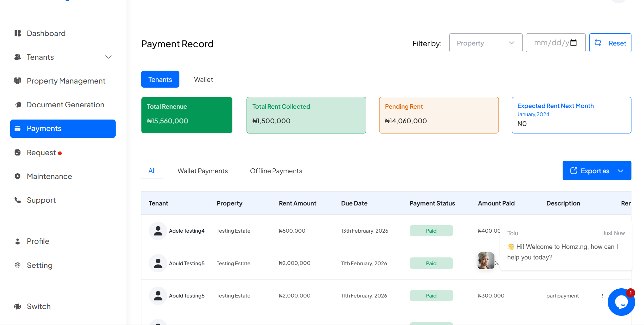
Task: Click the ₦300,000 amount paid cell
Action: pos(491,296)
